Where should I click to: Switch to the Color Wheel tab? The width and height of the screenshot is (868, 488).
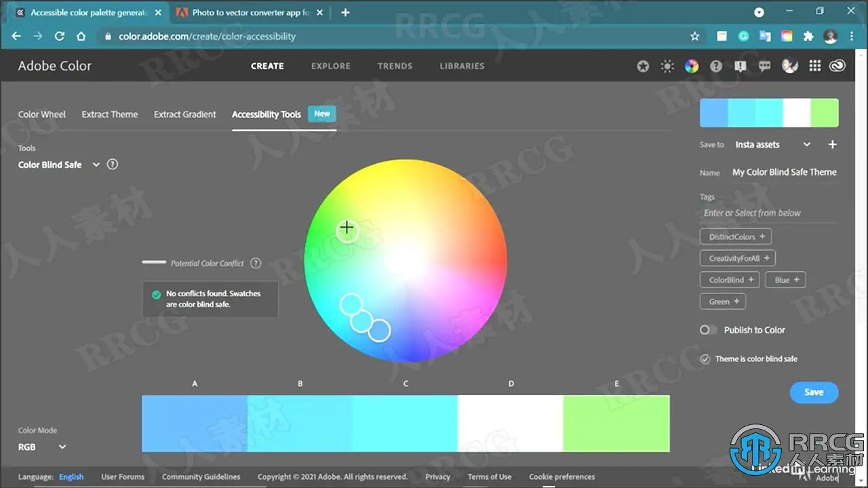point(42,115)
